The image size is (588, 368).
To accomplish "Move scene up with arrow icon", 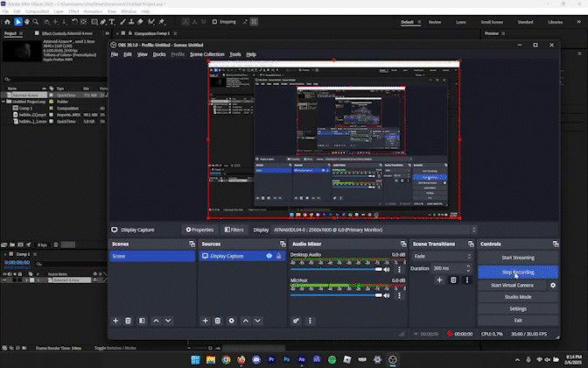I will [156, 321].
